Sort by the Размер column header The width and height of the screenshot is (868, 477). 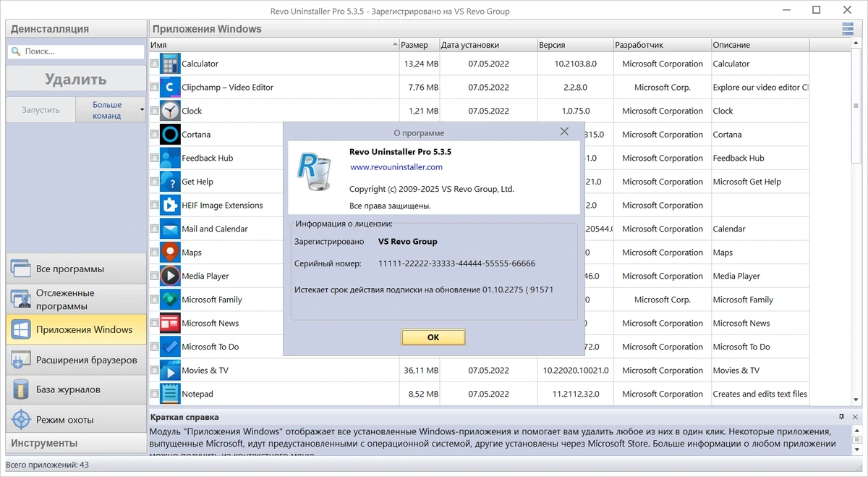[419, 45]
